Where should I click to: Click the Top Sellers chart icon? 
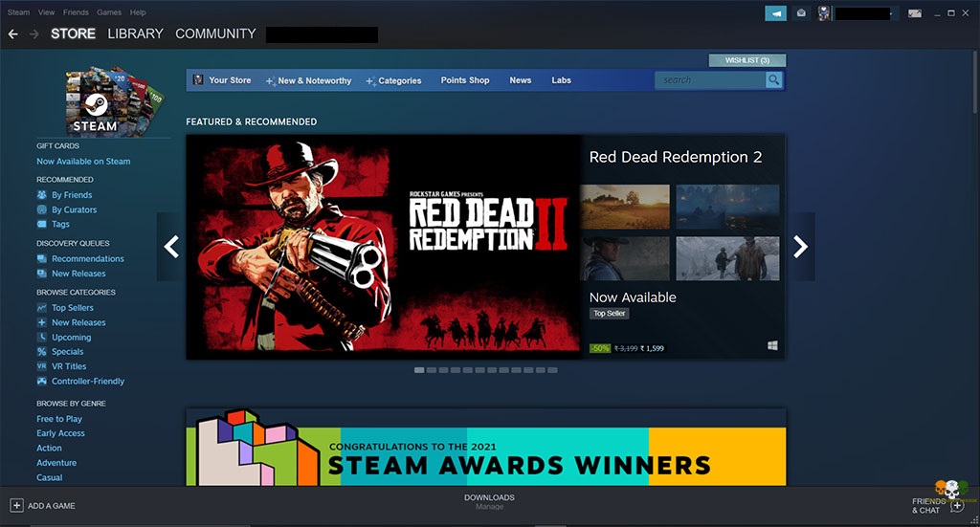coord(42,308)
